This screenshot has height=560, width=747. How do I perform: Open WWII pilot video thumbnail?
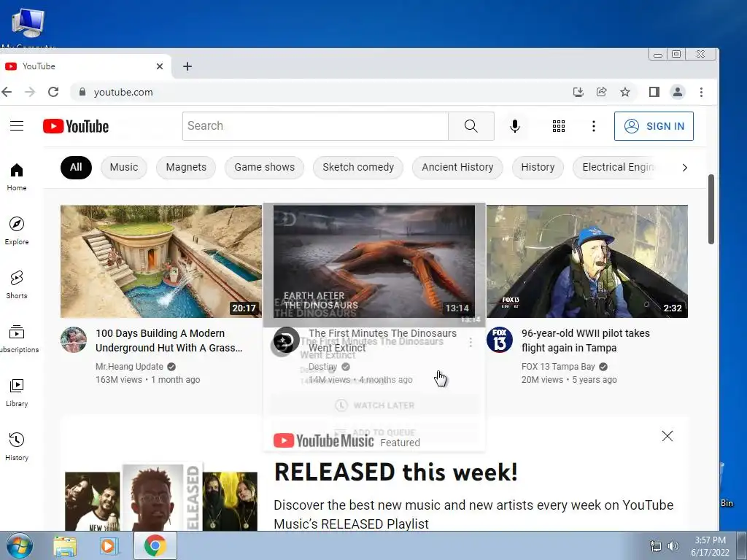pyautogui.click(x=587, y=262)
